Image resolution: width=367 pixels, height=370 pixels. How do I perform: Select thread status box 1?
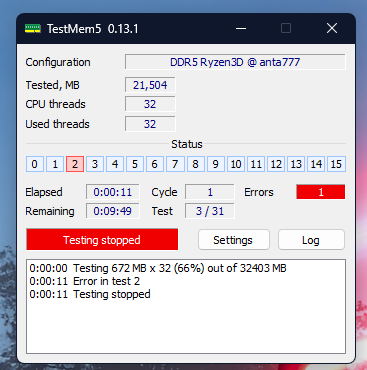click(x=55, y=164)
